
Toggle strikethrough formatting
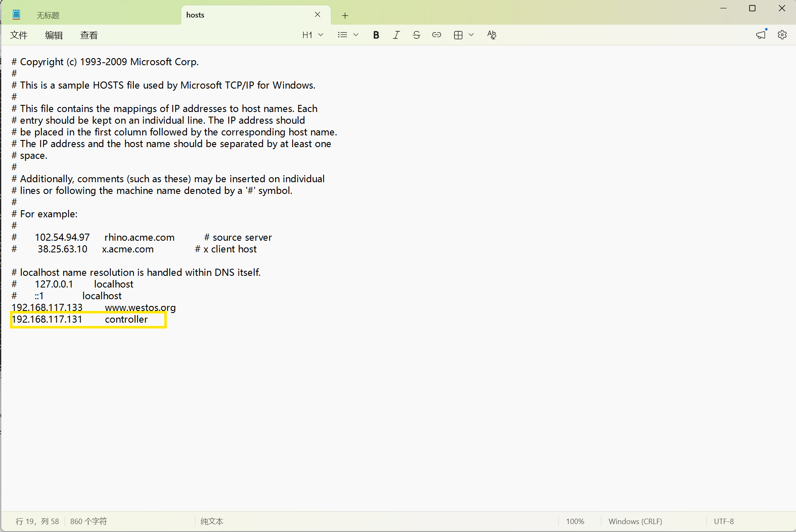point(416,35)
